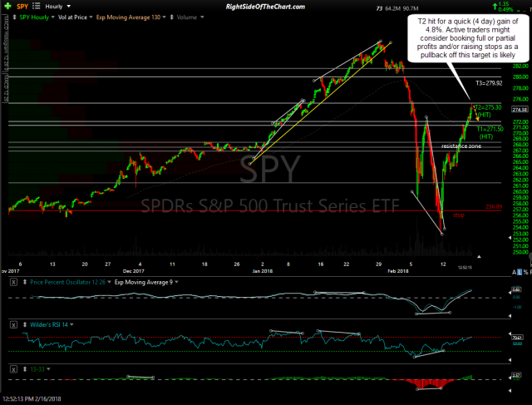532x405 pixels.
Task: Select the red stop text annotation
Action: coord(458,215)
